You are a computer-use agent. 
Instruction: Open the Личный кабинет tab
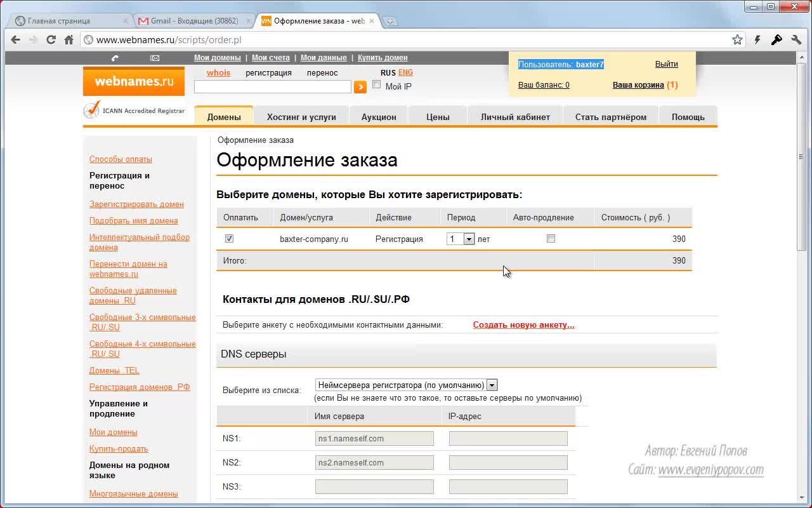click(515, 117)
